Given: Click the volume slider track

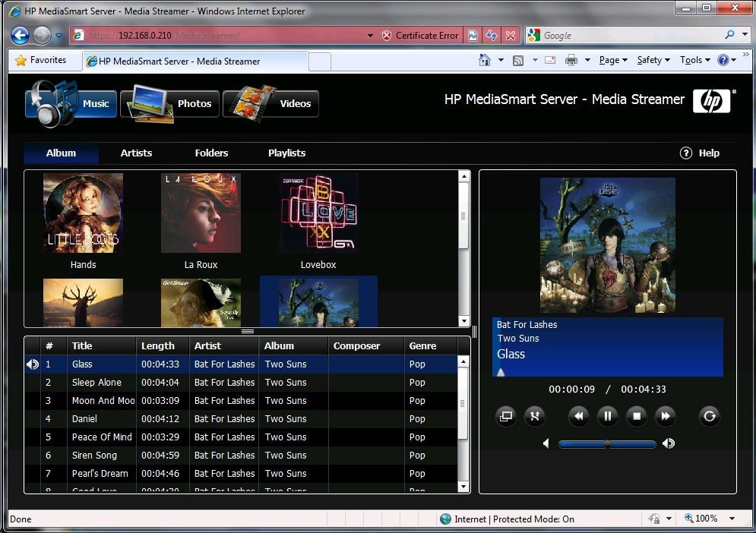Looking at the screenshot, I should tap(608, 444).
